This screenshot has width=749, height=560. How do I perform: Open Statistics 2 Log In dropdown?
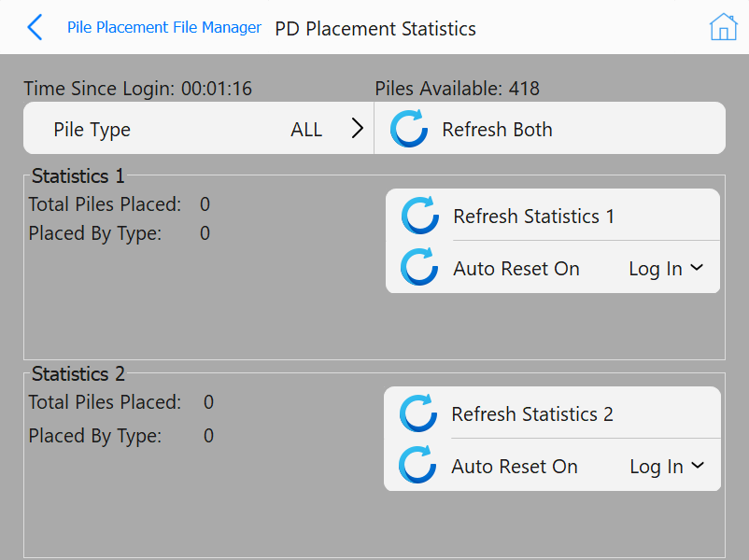tap(667, 467)
